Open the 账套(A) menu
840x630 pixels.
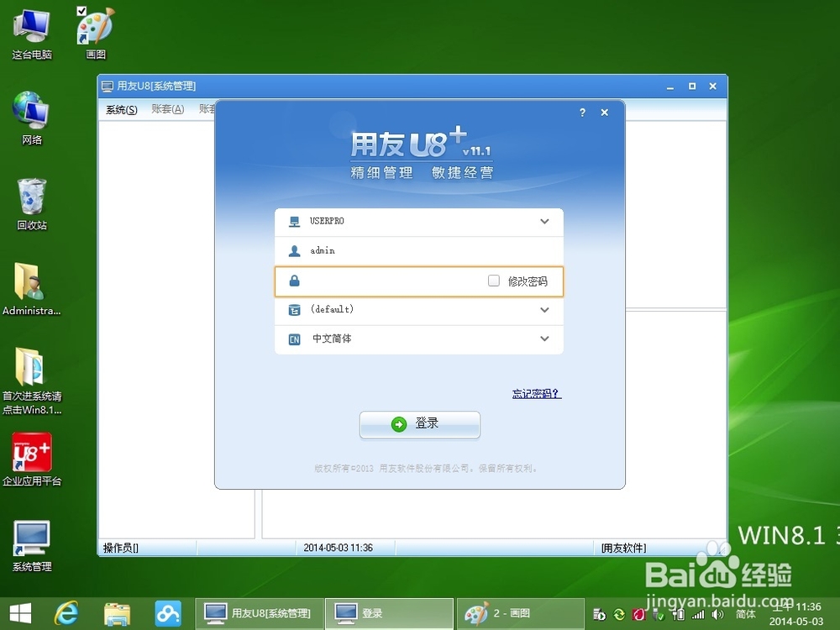168,108
